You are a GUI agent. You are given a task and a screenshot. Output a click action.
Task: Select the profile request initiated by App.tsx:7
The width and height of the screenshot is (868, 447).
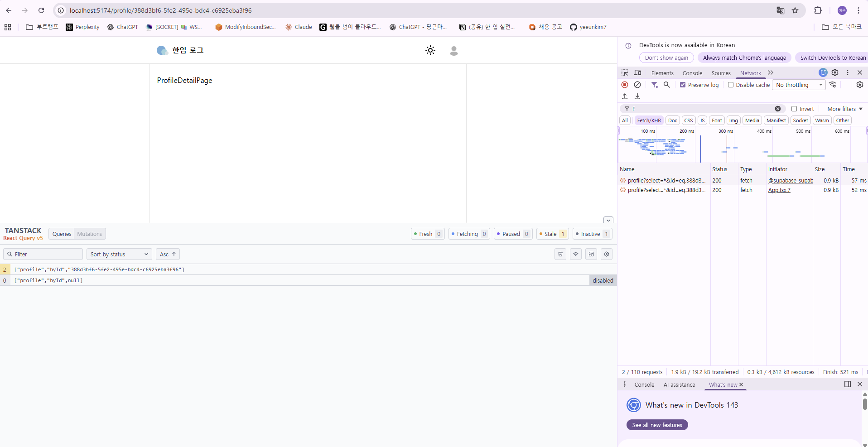pos(743,190)
